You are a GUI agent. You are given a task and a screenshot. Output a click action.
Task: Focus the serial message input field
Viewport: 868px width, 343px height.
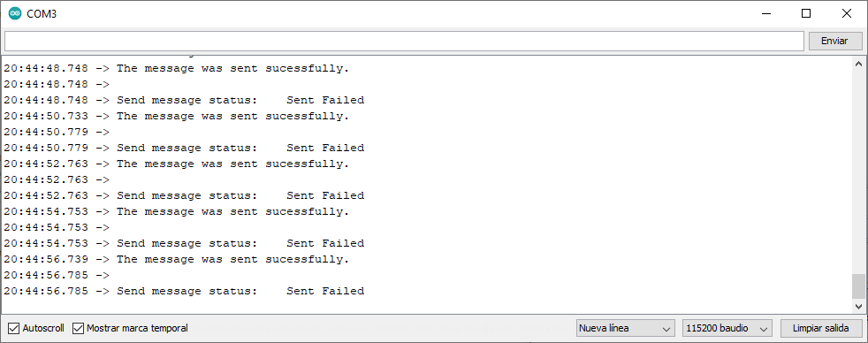[x=404, y=41]
